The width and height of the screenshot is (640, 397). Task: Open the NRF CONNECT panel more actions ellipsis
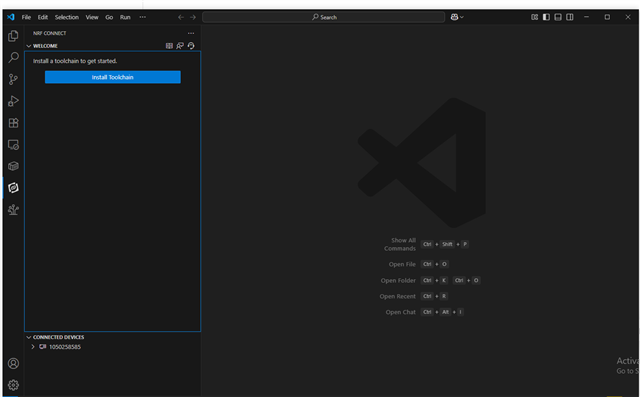[x=191, y=33]
